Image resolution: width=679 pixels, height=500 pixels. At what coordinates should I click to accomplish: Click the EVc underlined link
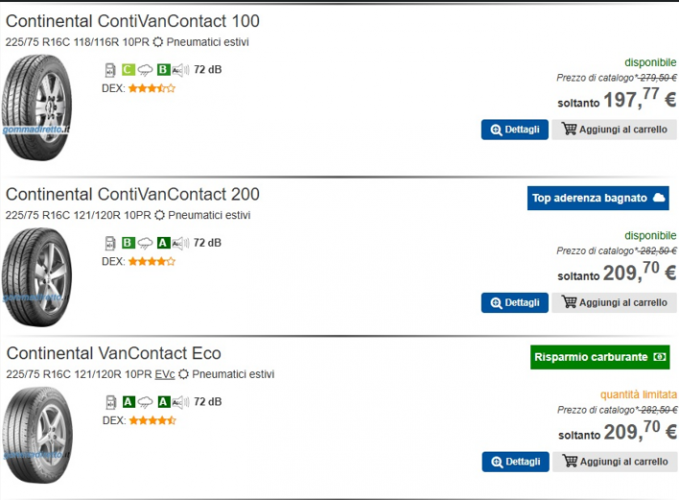point(165,375)
